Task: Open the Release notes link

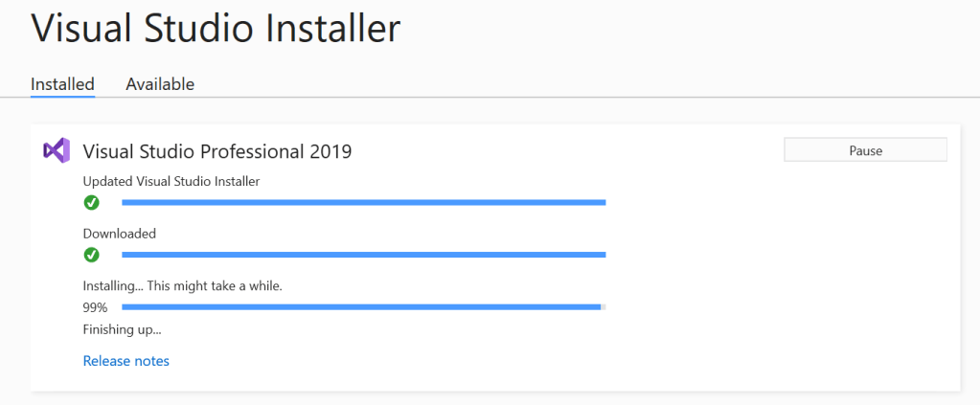Action: pos(126,361)
